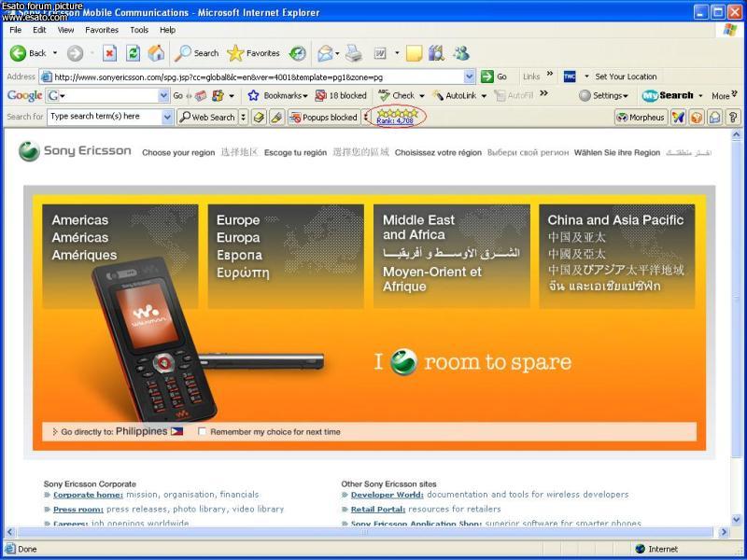Select Middle East and Africa region
This screenshot has width=747, height=560.
click(x=452, y=256)
